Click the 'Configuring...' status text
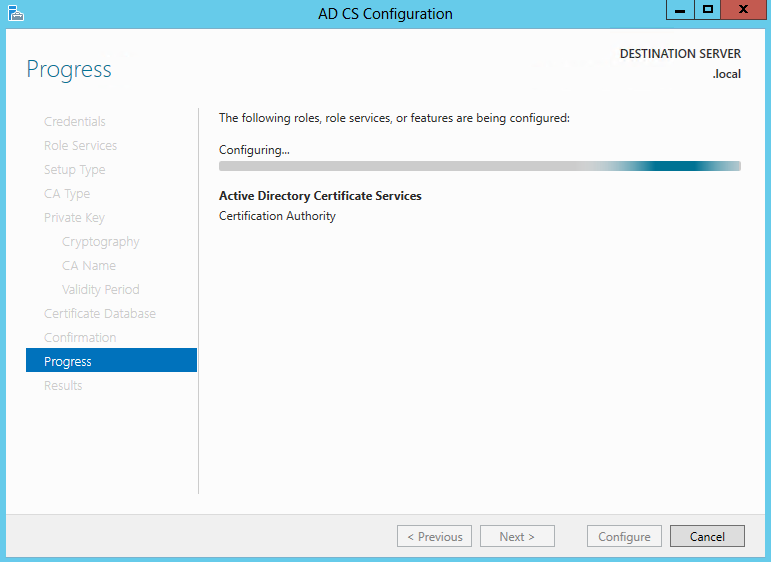Image resolution: width=771 pixels, height=562 pixels. [x=254, y=150]
